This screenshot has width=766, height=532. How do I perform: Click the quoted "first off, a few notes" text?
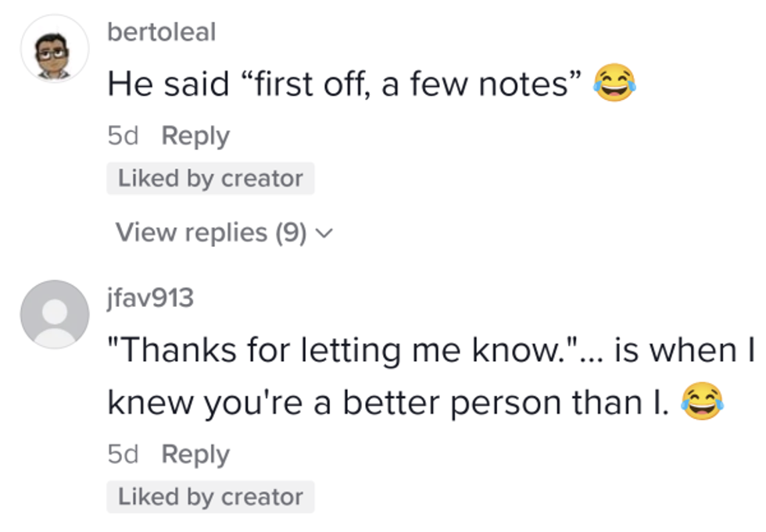[411, 84]
